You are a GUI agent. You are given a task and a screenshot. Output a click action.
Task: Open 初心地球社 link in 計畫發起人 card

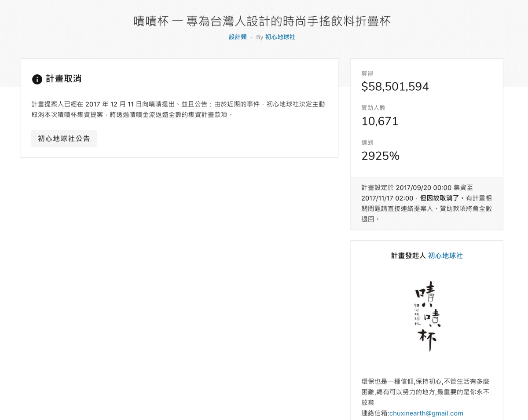[x=445, y=256]
